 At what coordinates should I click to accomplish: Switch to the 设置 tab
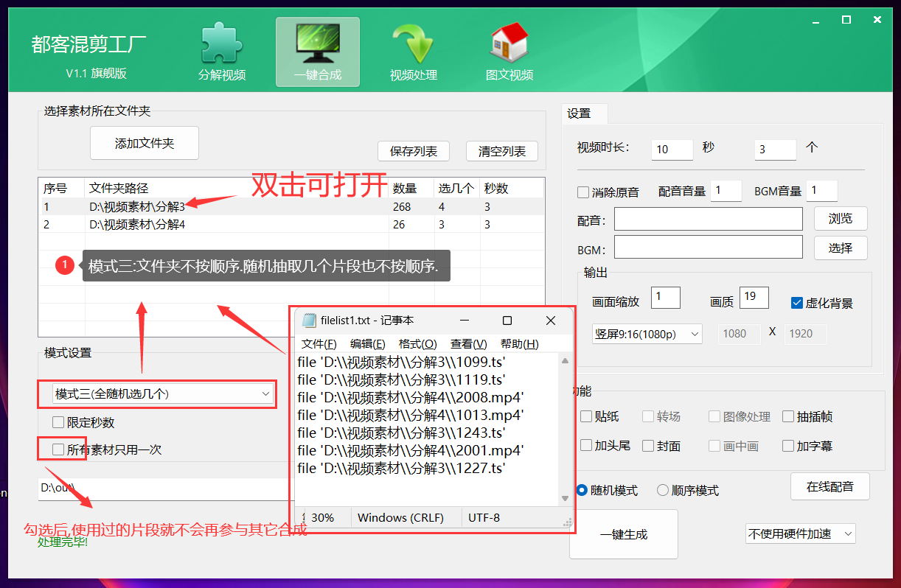[x=585, y=113]
